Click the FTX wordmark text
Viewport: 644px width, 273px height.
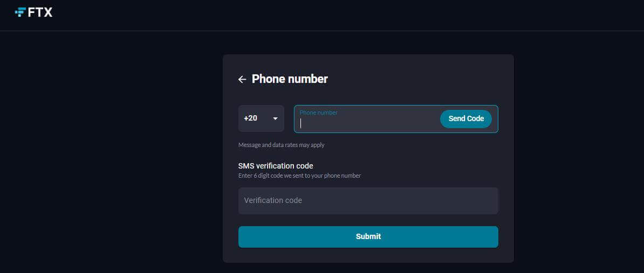[40, 12]
